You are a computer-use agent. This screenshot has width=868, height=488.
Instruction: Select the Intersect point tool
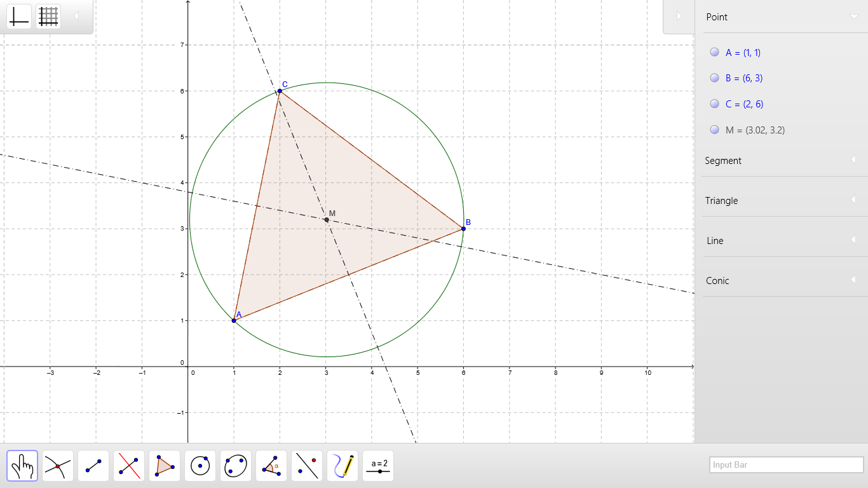pos(58,466)
